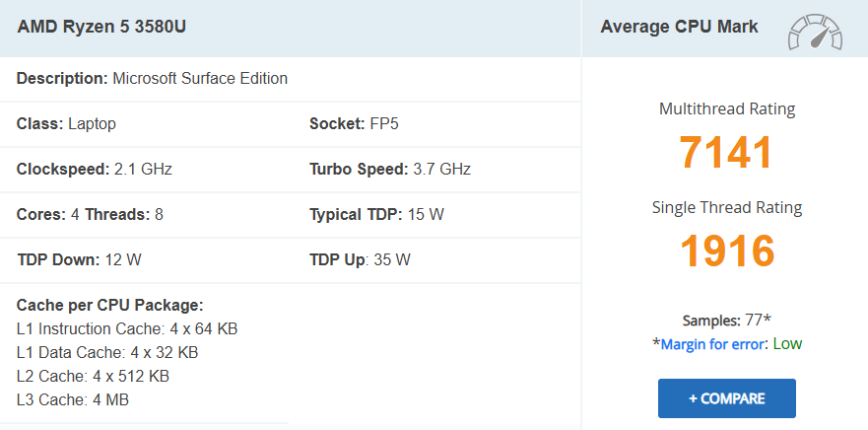Screen dimensions: 868x430
Task: Click the Cores 4 Threads 8 row
Action: click(x=90, y=214)
